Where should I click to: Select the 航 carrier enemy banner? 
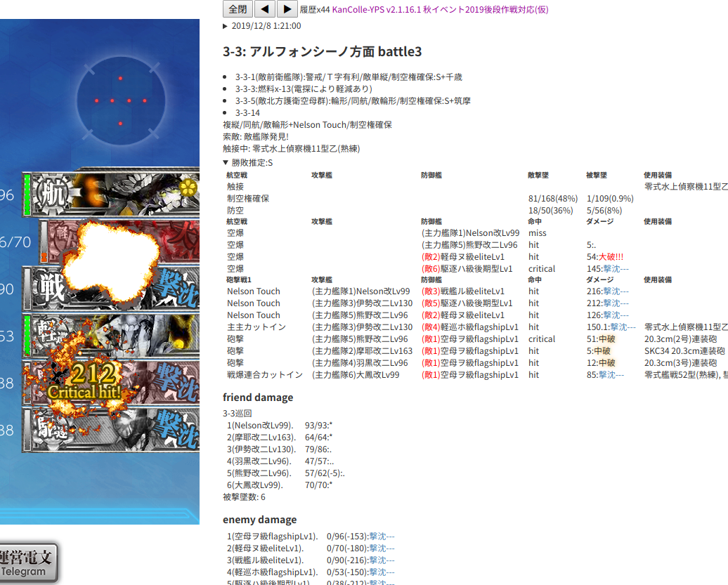tap(112, 194)
